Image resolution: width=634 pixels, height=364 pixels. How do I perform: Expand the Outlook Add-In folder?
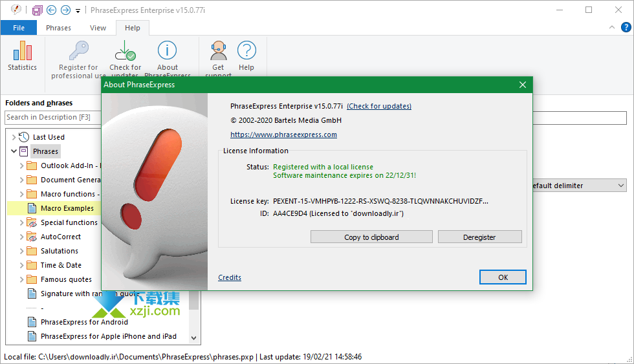21,166
